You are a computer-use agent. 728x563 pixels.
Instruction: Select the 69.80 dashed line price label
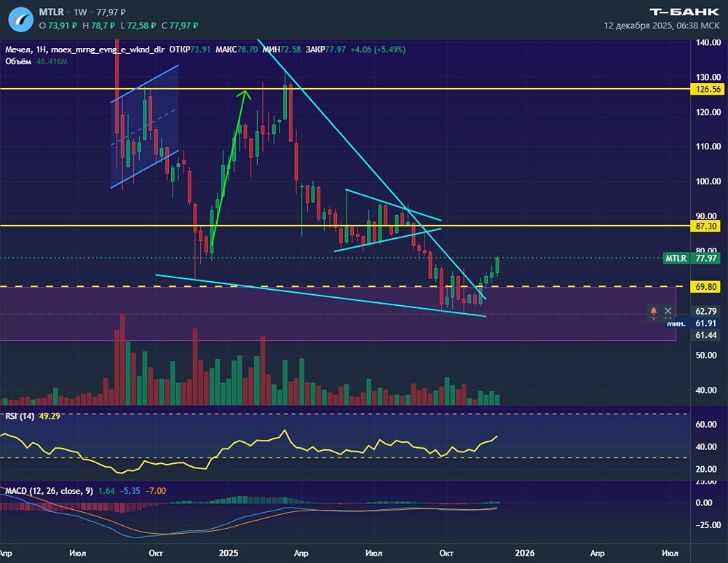pyautogui.click(x=705, y=287)
